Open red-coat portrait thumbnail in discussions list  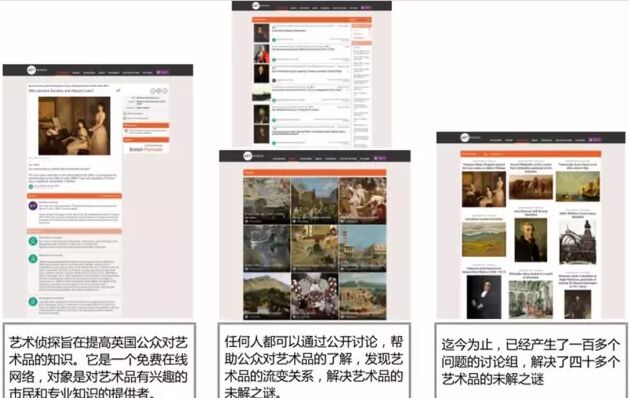click(262, 53)
